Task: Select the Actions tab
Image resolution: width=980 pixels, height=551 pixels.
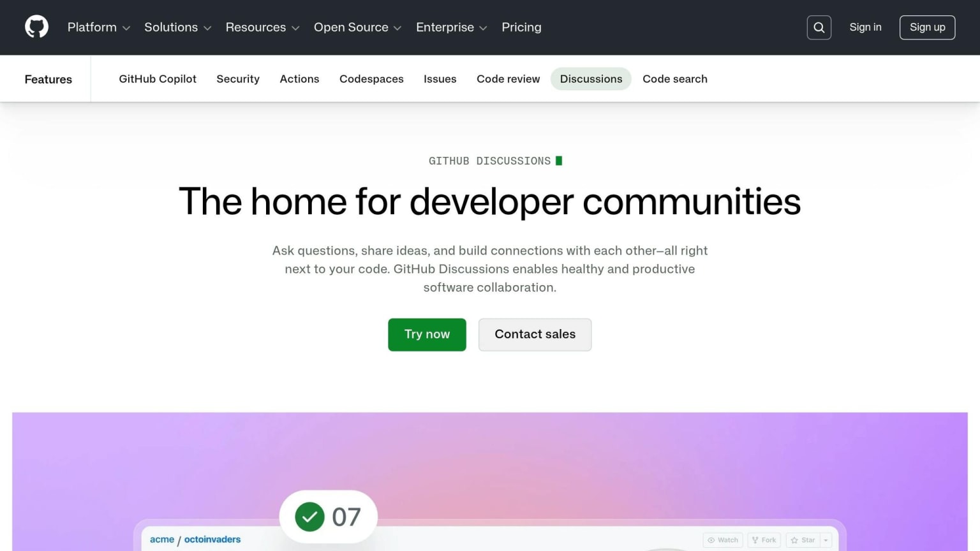Action: 299,79
